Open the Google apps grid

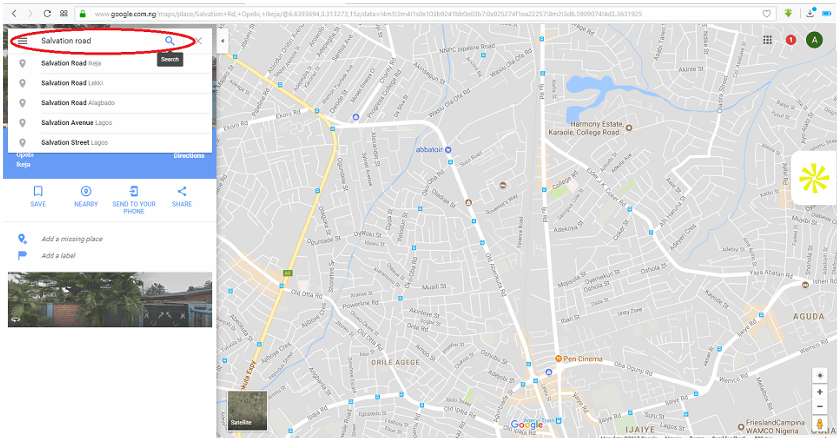[767, 40]
